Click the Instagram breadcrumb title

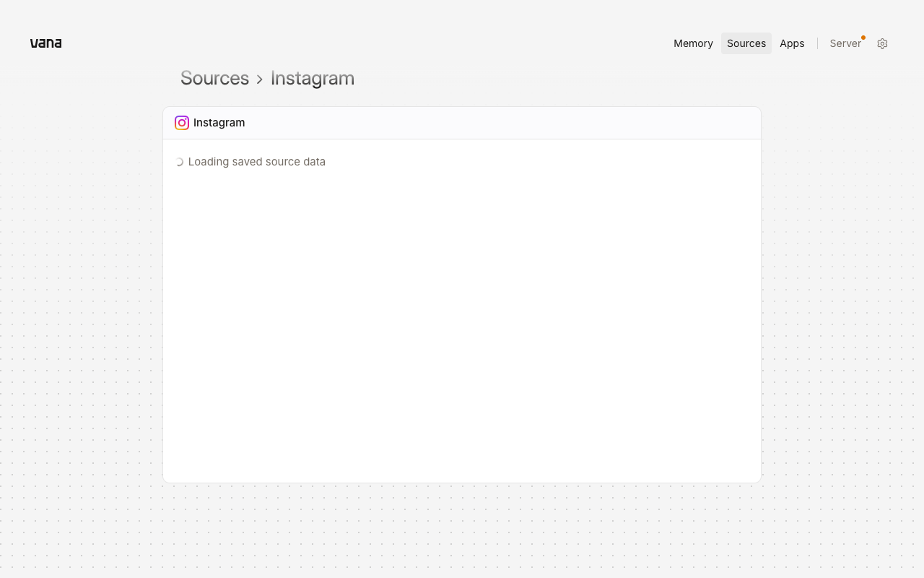point(313,78)
